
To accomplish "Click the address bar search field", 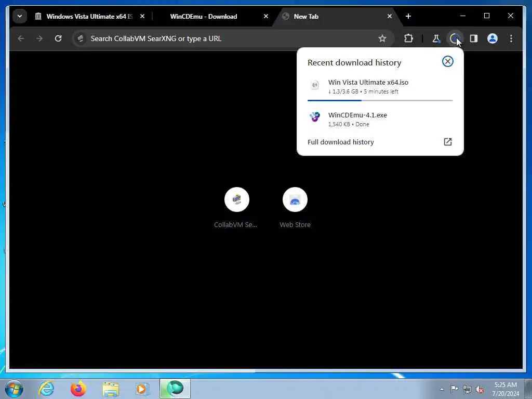I will pos(233,38).
